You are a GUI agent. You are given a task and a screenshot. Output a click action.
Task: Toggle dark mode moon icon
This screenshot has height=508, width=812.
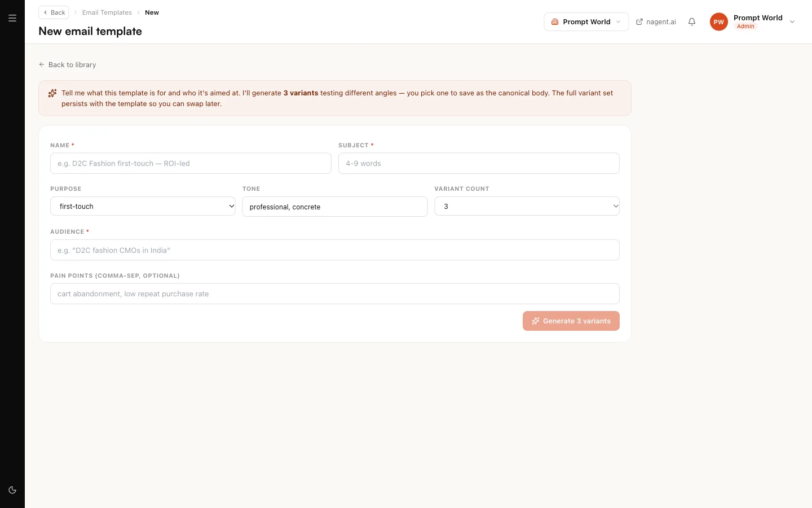[x=12, y=490]
